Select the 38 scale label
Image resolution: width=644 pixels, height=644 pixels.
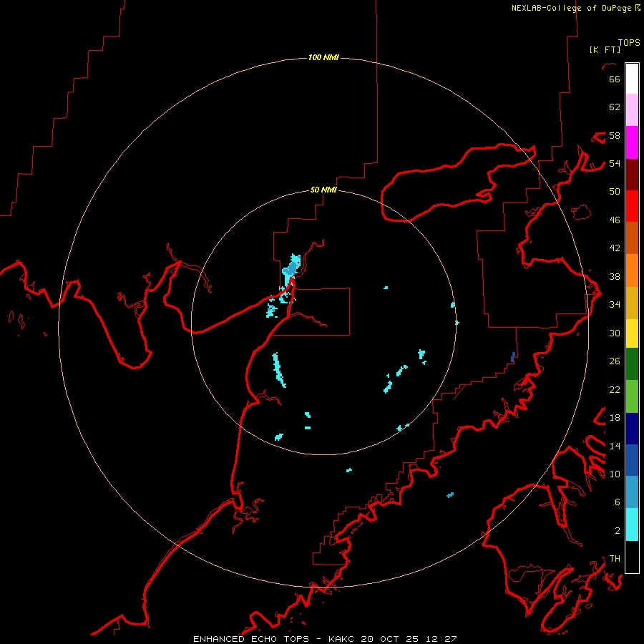click(615, 276)
